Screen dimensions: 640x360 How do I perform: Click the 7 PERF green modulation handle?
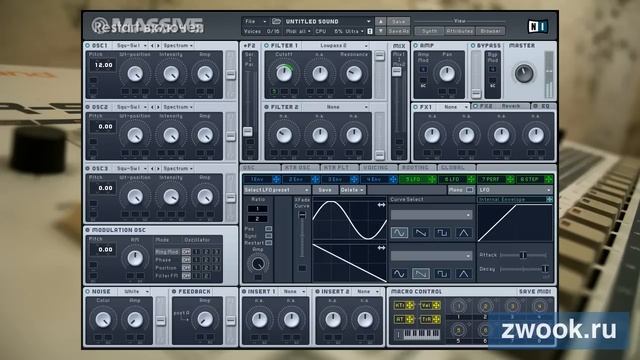click(510, 179)
